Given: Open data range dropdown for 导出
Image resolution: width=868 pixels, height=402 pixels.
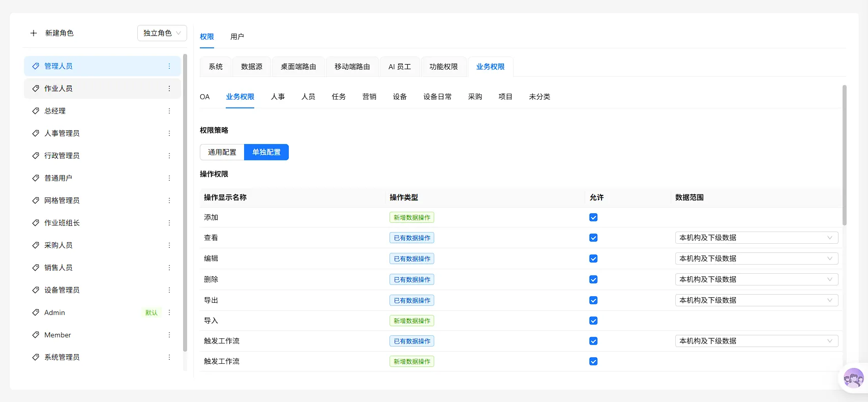Looking at the screenshot, I should point(757,300).
